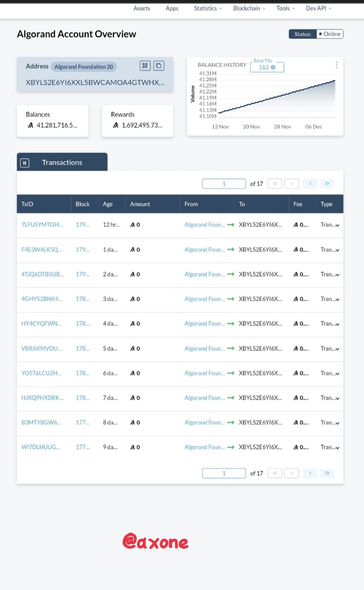364x590 pixels.
Task: Open the Dev API dropdown menu
Action: (318, 8)
